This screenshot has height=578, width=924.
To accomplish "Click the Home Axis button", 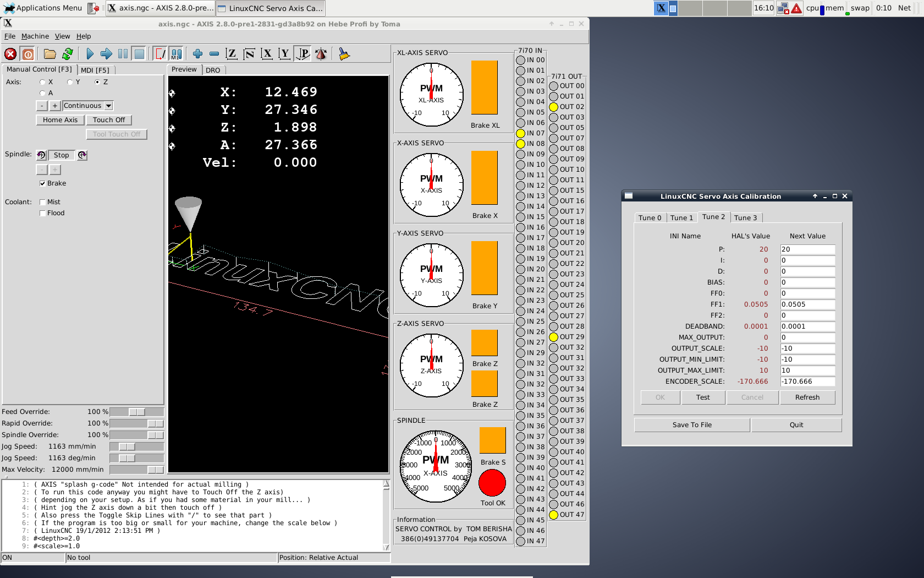I will (x=60, y=120).
